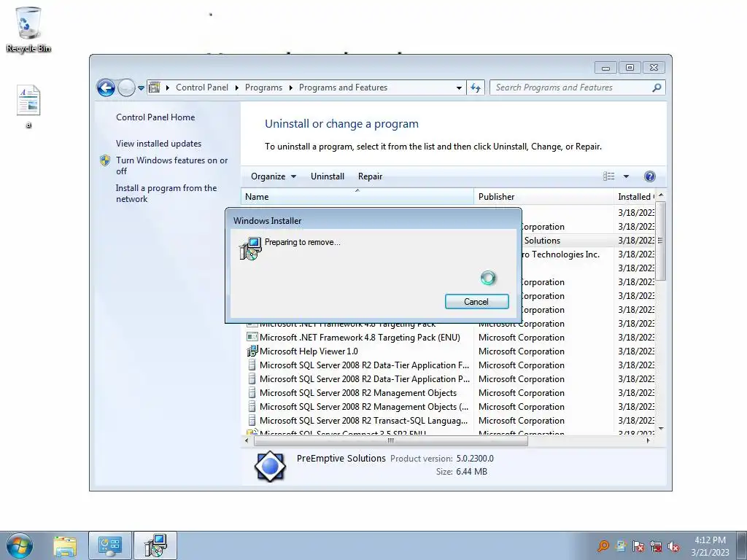Navigate to Programs breadcrumb

pos(263,87)
